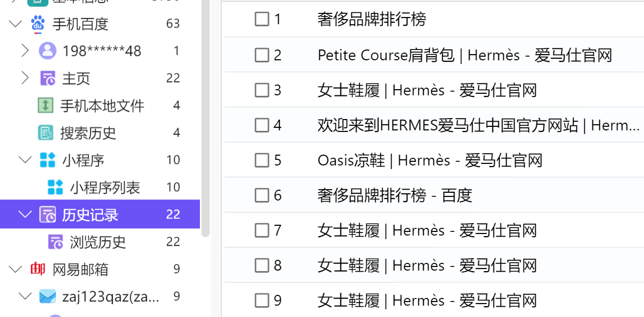Image resolution: width=644 pixels, height=317 pixels.
Task: Open the Oasis凉鞋 Hermès history entry
Action: [430, 160]
